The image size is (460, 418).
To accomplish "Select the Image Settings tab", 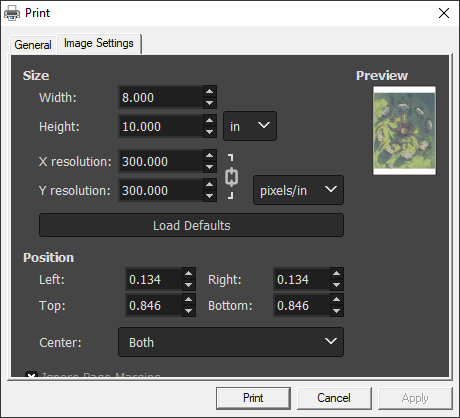I will [x=99, y=43].
